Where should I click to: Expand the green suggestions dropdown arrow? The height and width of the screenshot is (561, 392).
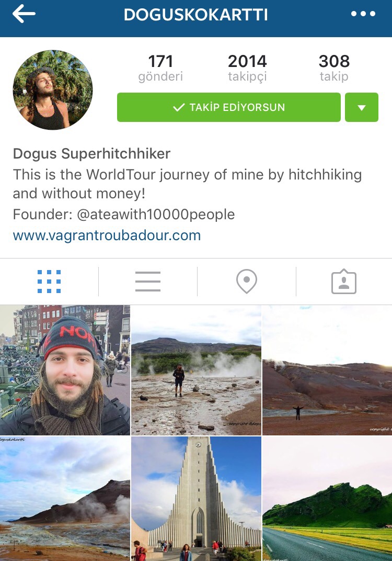[362, 107]
